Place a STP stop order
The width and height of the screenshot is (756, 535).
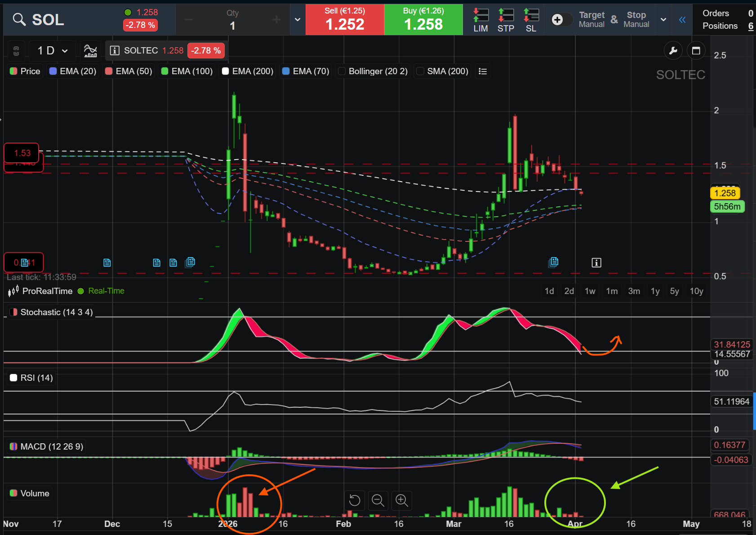click(506, 20)
